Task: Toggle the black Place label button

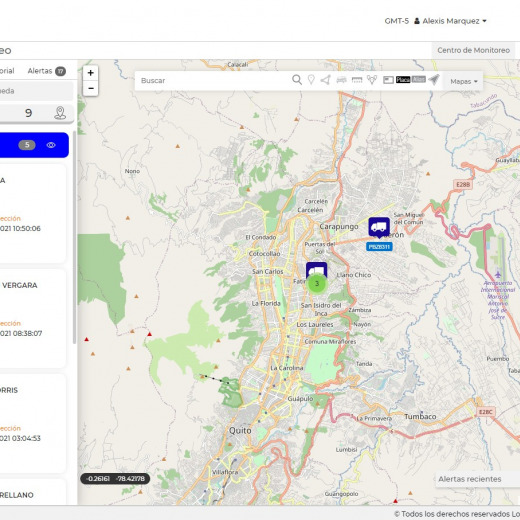Action: (403, 80)
